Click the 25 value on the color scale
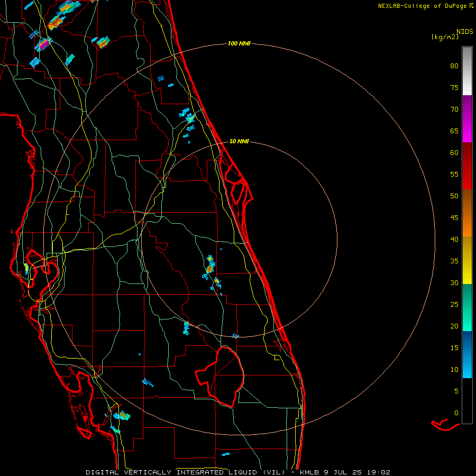The width and height of the screenshot is (476, 476). (x=454, y=305)
